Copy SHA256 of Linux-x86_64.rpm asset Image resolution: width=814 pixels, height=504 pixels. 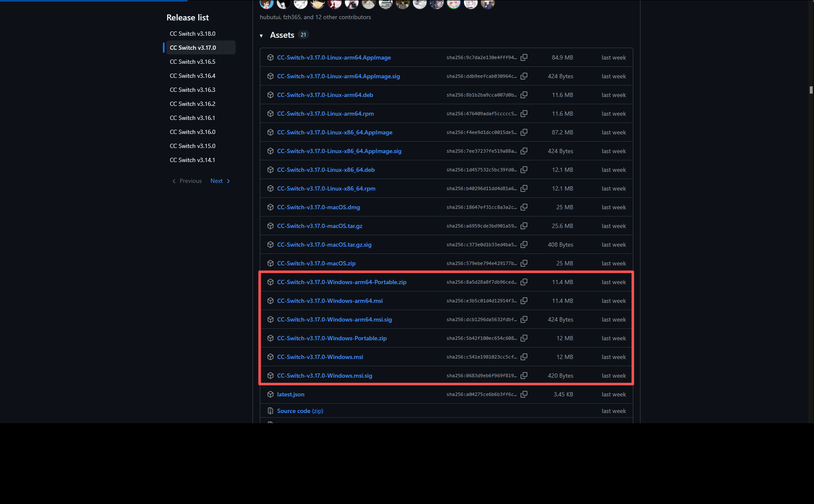(x=524, y=188)
